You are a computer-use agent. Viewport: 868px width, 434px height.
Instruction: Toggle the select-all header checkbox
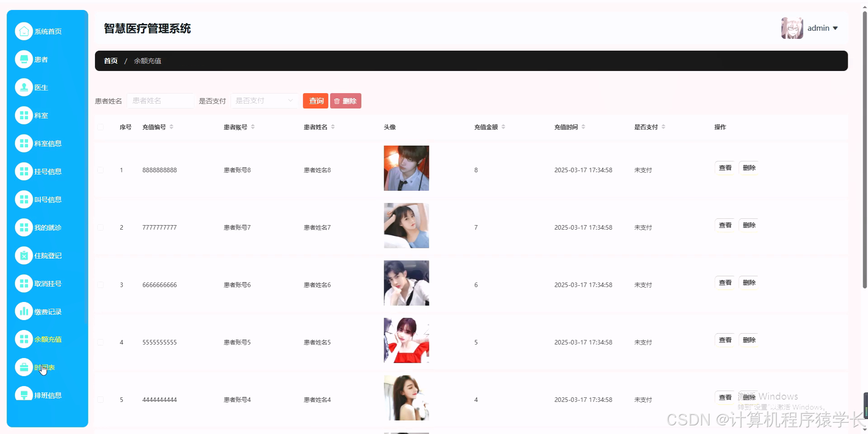(100, 127)
